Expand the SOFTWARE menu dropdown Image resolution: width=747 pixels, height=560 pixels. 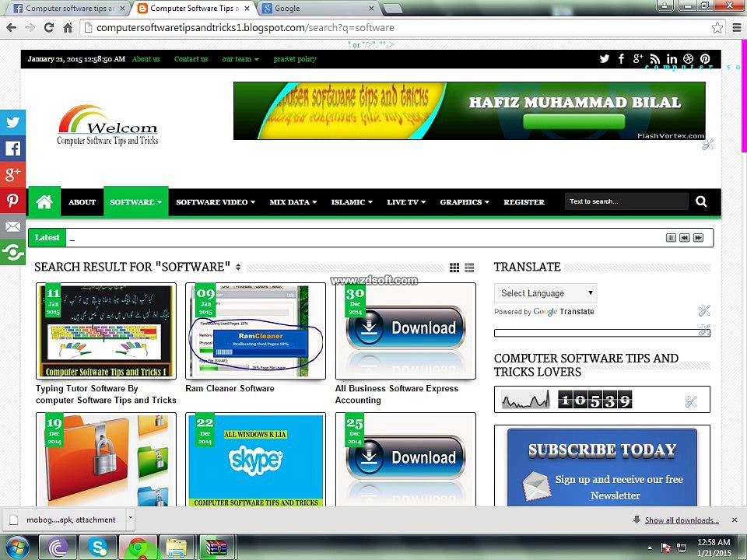pyautogui.click(x=135, y=202)
